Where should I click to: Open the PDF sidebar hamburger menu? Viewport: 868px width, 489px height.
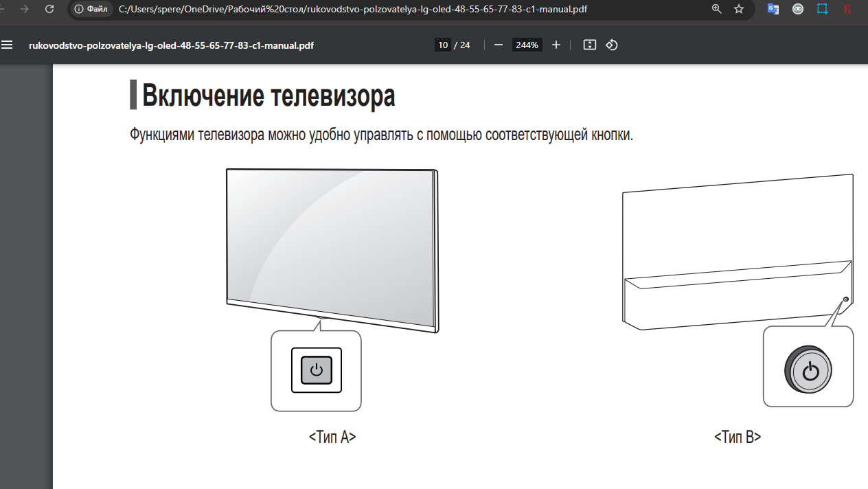(8, 45)
